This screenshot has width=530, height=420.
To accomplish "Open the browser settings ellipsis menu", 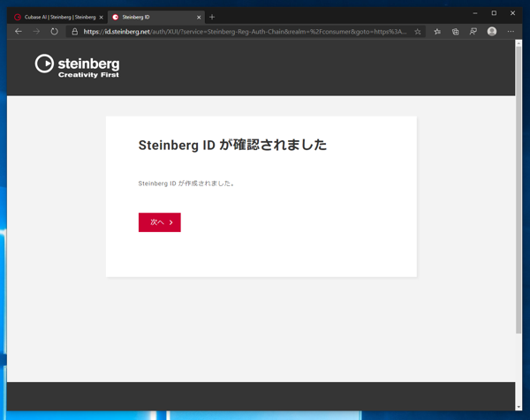I will click(511, 32).
